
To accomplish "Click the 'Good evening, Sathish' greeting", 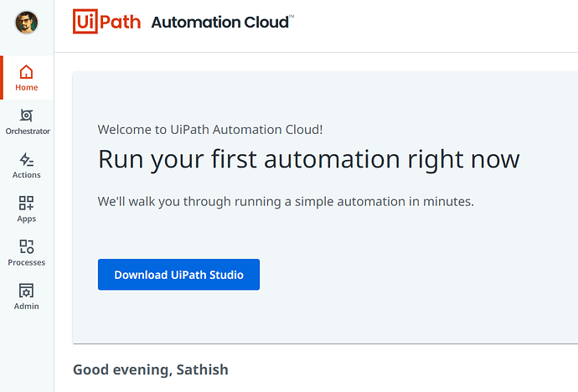I will 151,369.
